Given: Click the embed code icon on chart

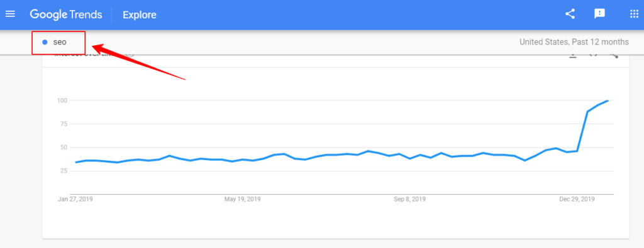Looking at the screenshot, I should pos(593,56).
